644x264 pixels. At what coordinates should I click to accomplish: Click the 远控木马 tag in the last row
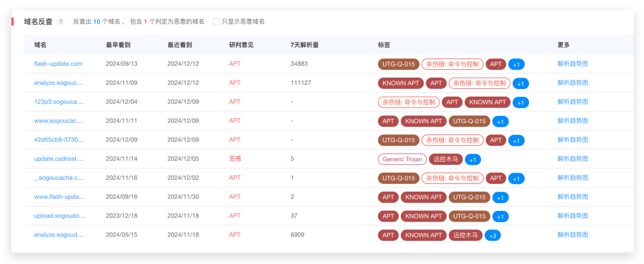[465, 235]
